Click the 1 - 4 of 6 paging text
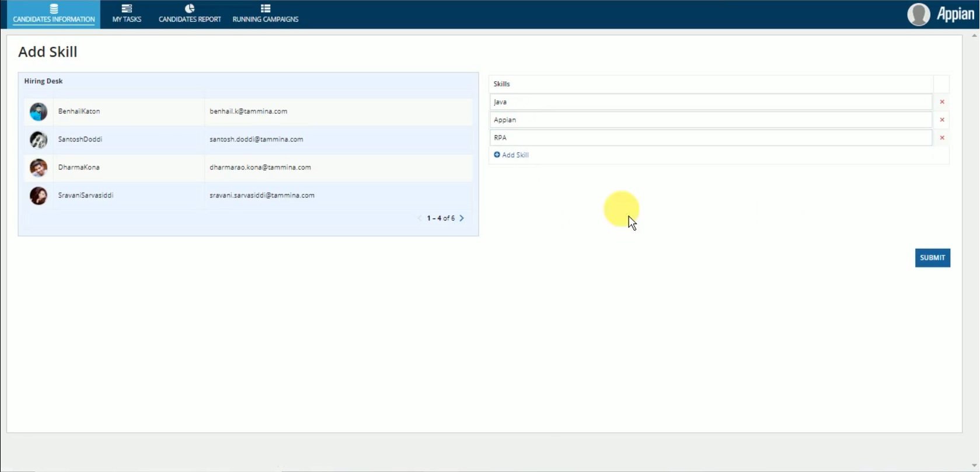This screenshot has height=472, width=980. point(441,218)
